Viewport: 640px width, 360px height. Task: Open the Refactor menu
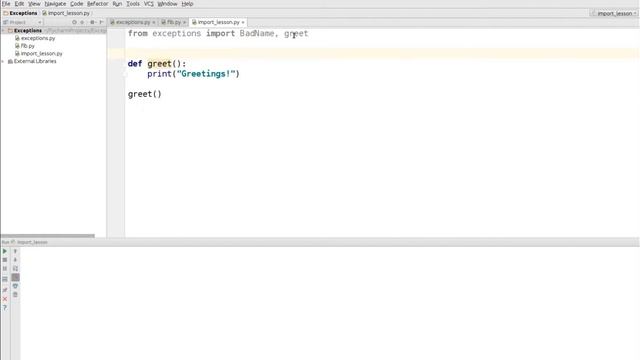[x=98, y=4]
